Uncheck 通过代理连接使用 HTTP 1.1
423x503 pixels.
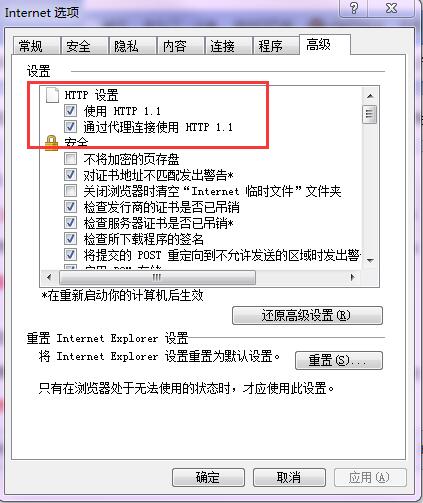click(70, 126)
